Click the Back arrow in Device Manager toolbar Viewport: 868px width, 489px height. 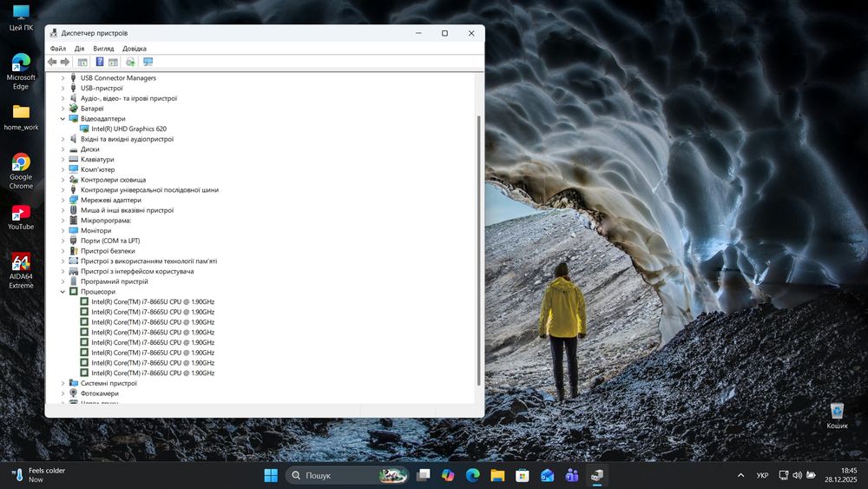click(52, 62)
